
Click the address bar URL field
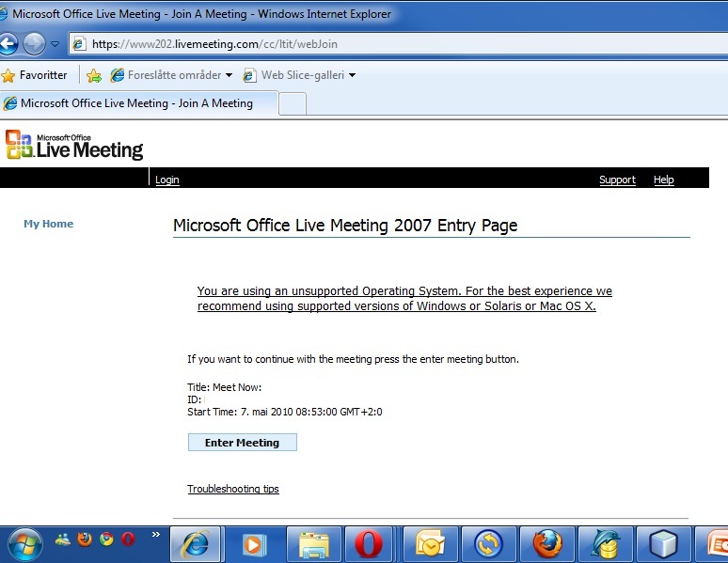click(x=400, y=44)
